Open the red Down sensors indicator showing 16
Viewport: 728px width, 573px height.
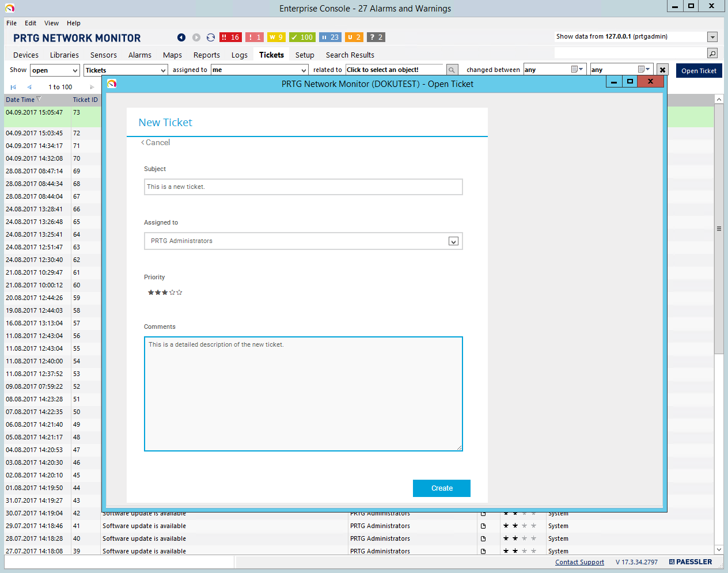point(230,37)
